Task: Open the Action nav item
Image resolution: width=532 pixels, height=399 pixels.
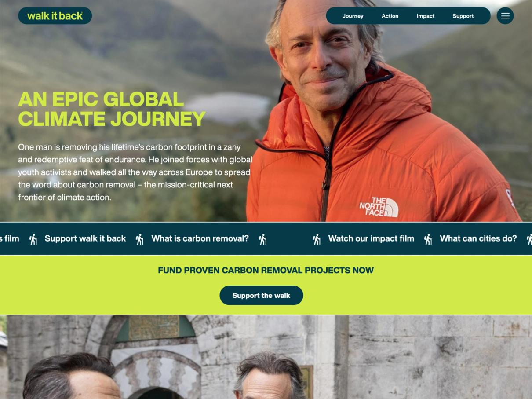Action: point(390,16)
